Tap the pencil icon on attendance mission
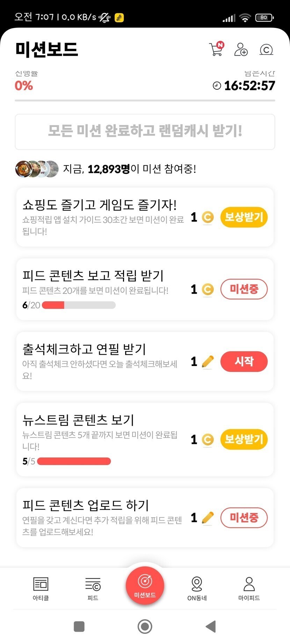 pos(208,361)
